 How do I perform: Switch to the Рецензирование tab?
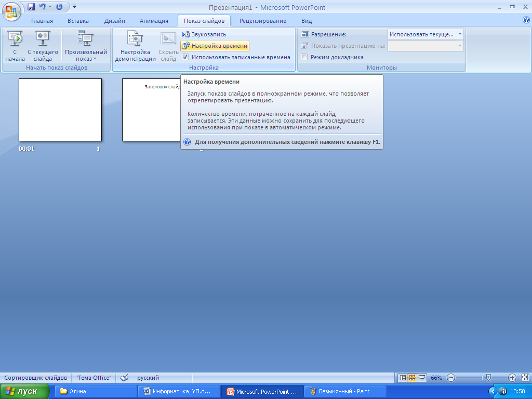click(x=262, y=21)
